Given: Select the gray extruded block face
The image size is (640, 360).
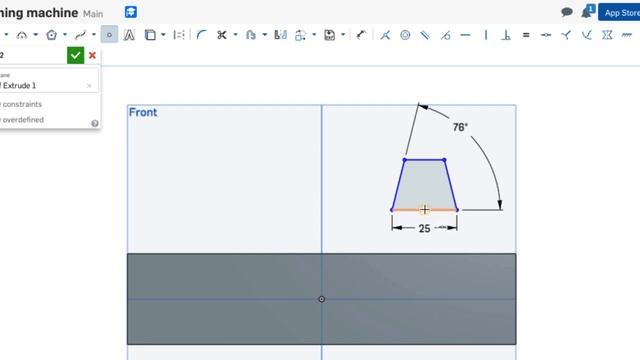Looking at the screenshot, I should 322,299.
